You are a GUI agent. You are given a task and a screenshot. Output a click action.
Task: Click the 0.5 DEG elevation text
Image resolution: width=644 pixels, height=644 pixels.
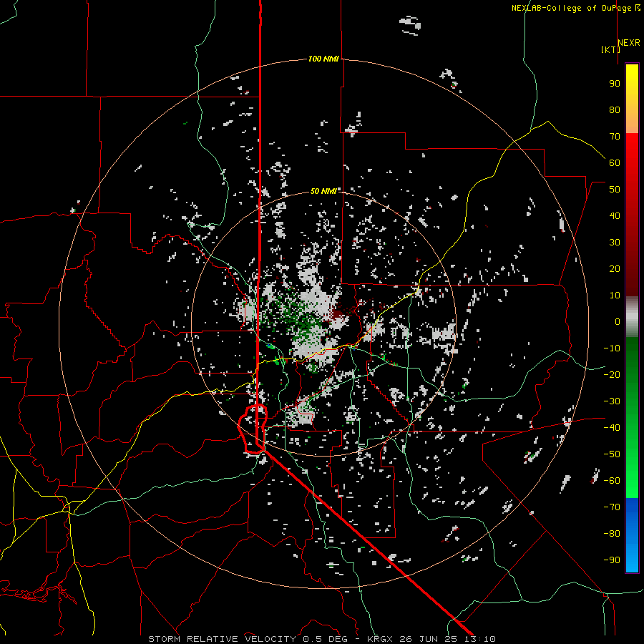pyautogui.click(x=326, y=639)
